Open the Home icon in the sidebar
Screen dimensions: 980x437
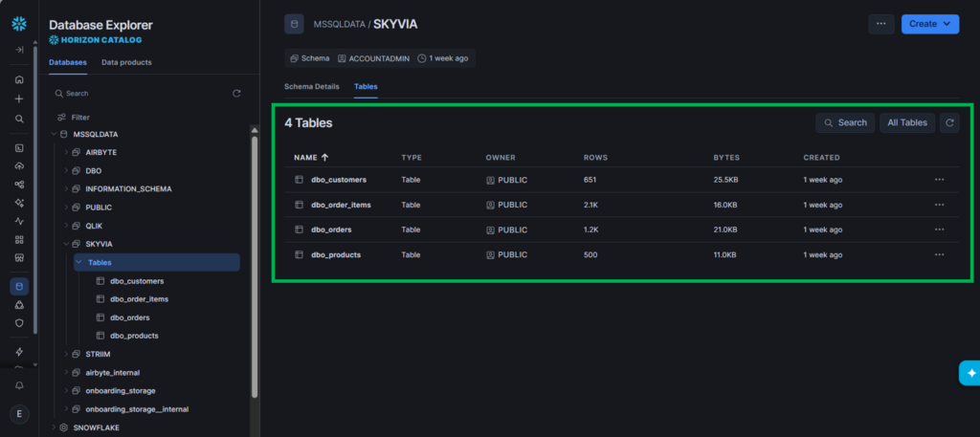(x=19, y=79)
